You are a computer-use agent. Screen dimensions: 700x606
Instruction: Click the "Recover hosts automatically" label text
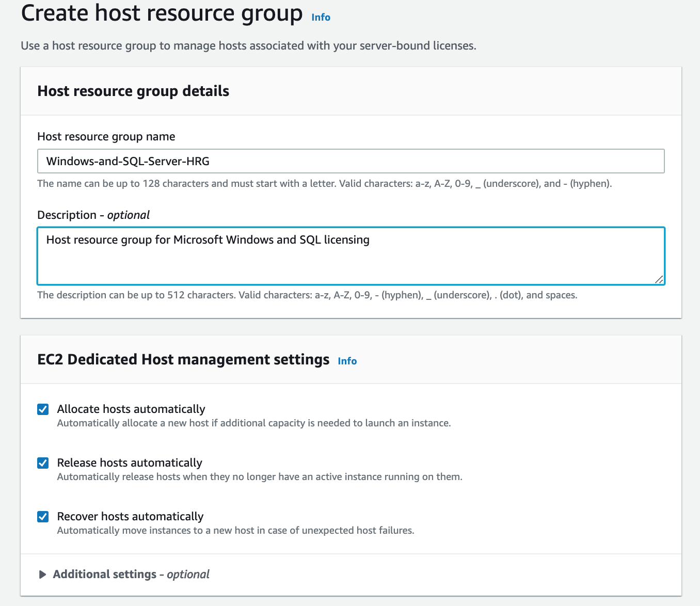point(130,517)
